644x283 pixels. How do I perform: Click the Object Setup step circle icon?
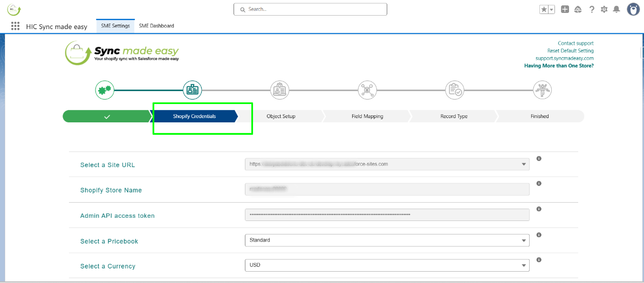280,89
